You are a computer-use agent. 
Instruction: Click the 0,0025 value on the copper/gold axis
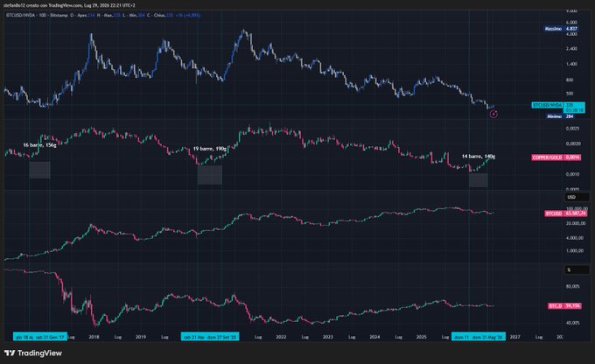point(572,129)
